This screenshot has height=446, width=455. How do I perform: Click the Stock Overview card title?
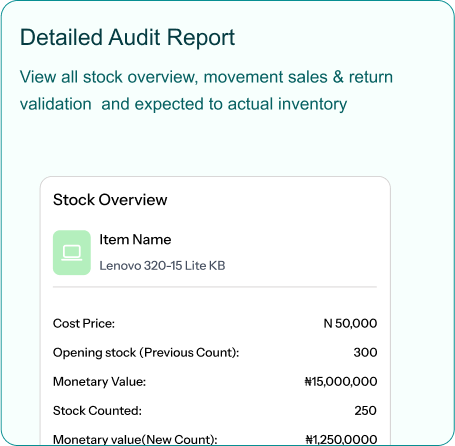pyautogui.click(x=110, y=200)
